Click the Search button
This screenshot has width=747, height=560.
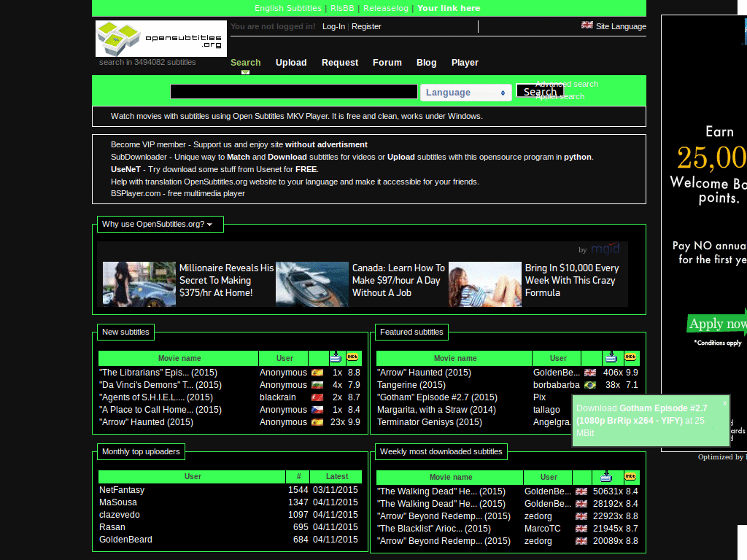[x=540, y=91]
